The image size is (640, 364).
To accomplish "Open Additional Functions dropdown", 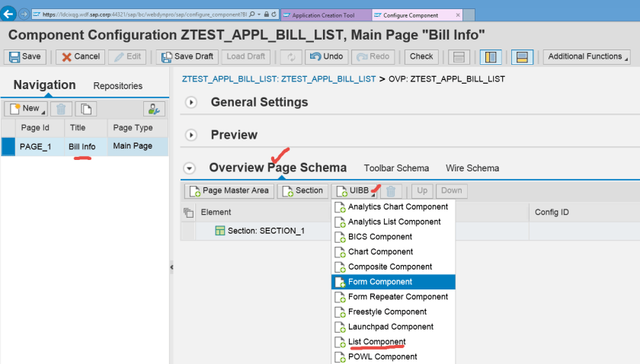I will click(x=587, y=56).
